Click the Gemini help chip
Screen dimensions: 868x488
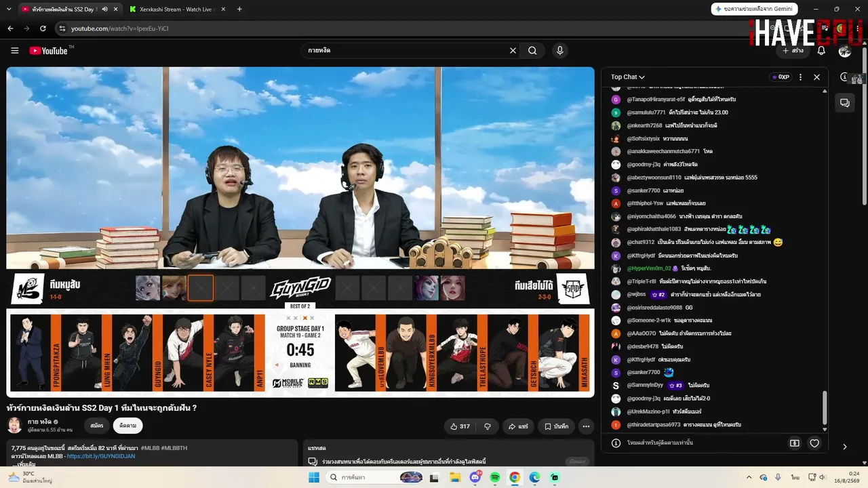click(754, 9)
